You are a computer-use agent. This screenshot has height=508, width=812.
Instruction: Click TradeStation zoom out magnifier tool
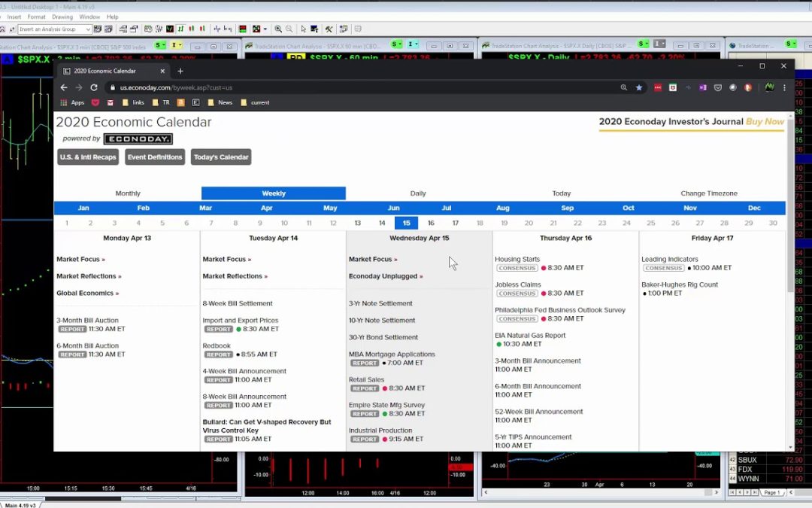[x=289, y=29]
